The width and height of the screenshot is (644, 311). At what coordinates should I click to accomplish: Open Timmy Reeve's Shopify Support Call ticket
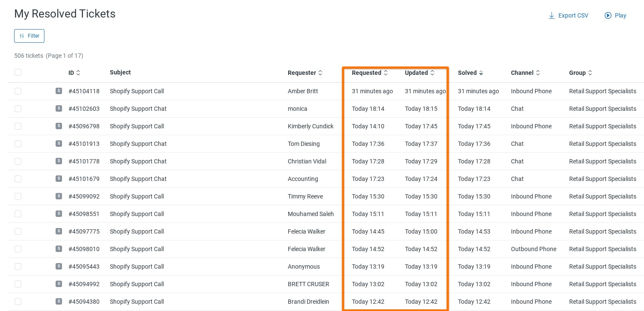(x=137, y=196)
